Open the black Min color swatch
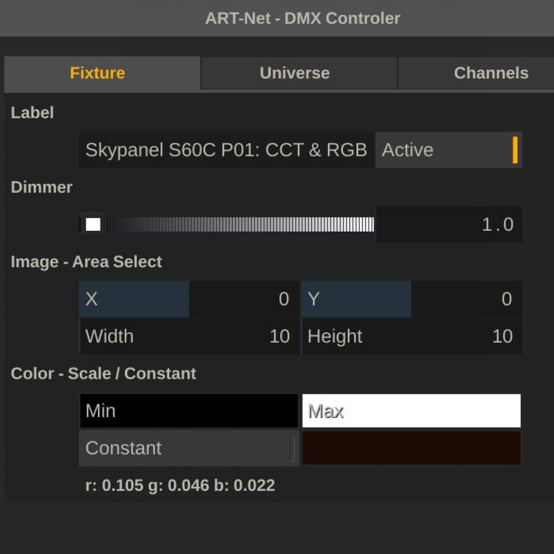Viewport: 554px width, 554px height. coord(189,411)
